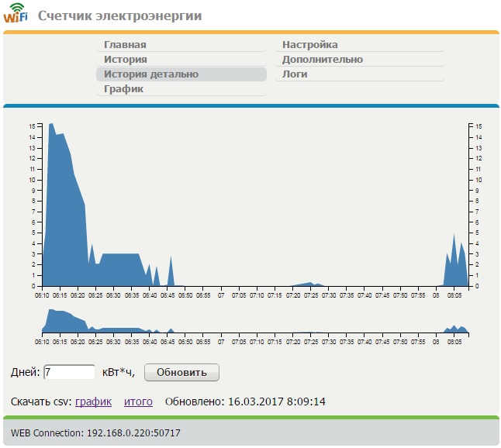Click the narrow spike at 06:45 on the main chart
This screenshot has height=448, width=501.
pos(171,271)
